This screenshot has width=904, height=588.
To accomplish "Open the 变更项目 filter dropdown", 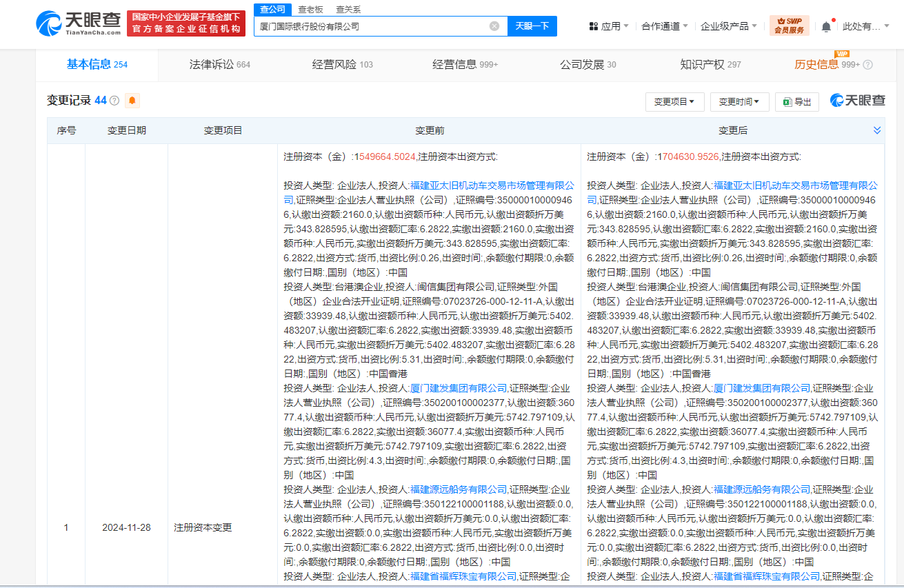I will tap(674, 101).
